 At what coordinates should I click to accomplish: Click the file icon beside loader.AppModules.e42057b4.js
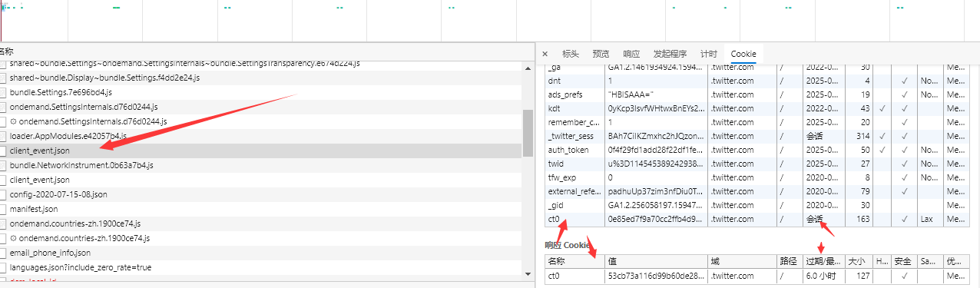2,136
